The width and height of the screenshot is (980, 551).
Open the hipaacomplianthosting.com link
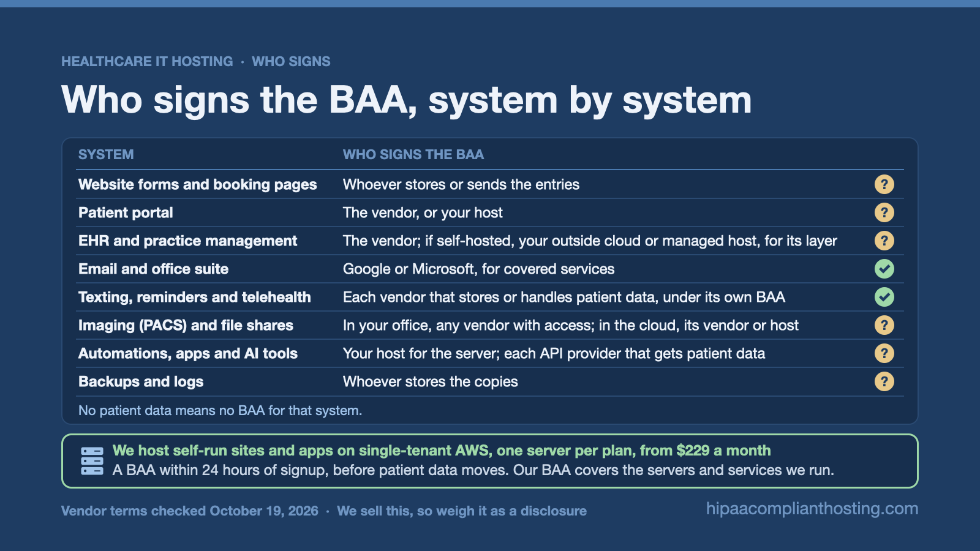pos(812,509)
